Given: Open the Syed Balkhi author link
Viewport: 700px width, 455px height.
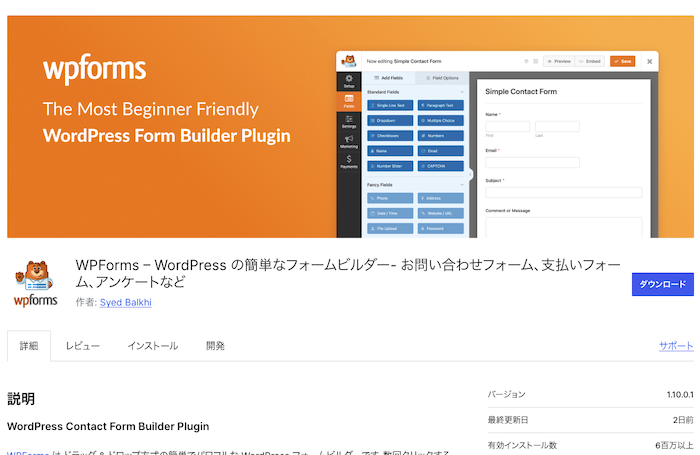Looking at the screenshot, I should pos(126,302).
